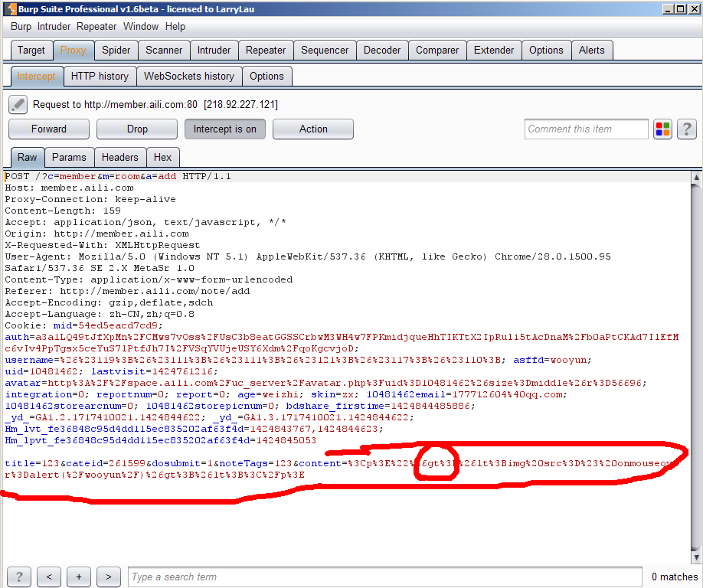Switch to the Repeater tool tab
703x588 pixels.
pos(266,51)
